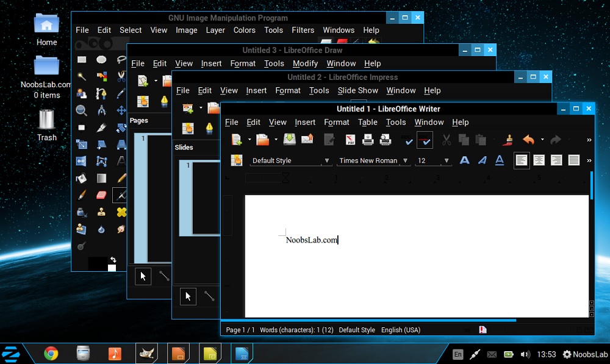
Task: Export directly as PDF in Writer
Action: [351, 139]
